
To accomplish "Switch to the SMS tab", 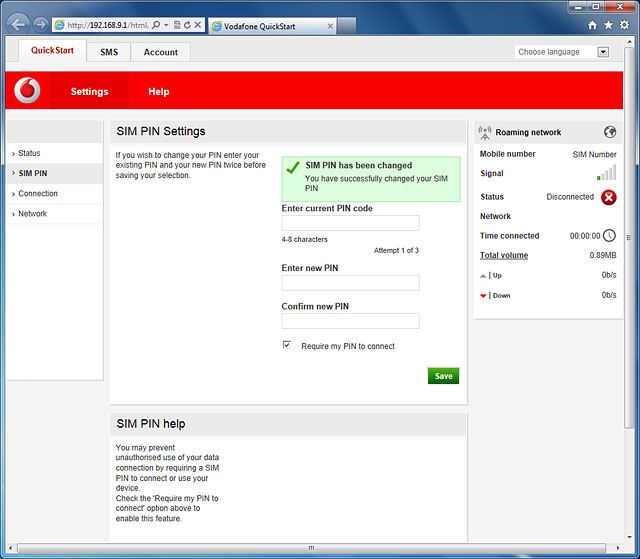I will click(x=109, y=52).
